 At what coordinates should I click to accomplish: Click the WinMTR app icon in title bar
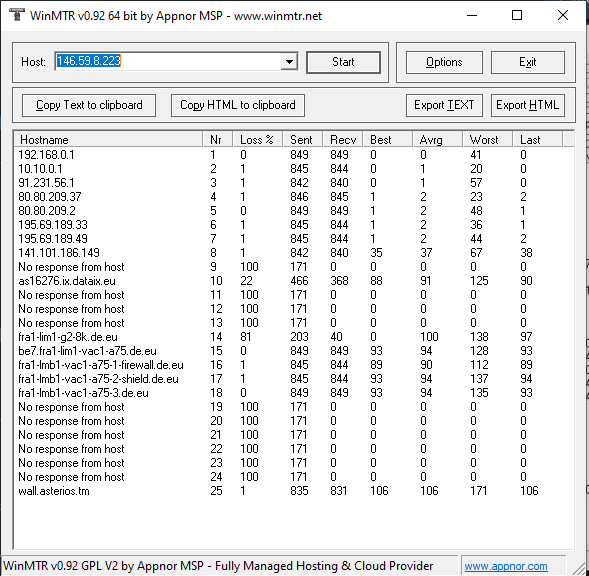pyautogui.click(x=17, y=15)
